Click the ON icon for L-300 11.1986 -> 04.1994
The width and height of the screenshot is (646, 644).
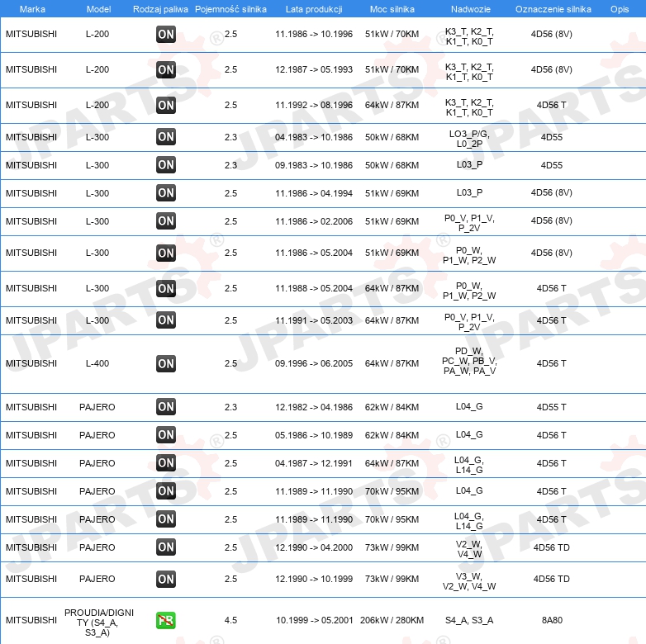[166, 192]
